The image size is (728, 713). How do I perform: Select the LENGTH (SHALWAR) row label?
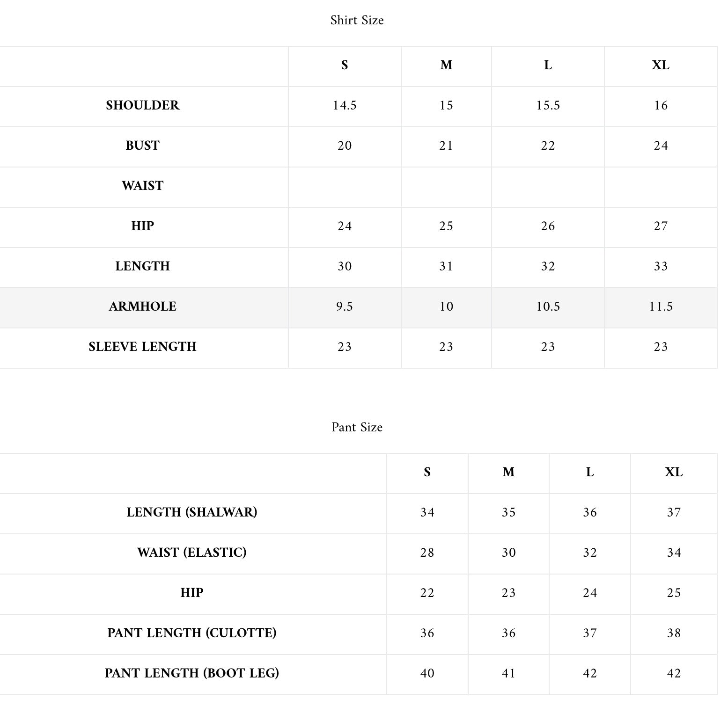click(191, 512)
